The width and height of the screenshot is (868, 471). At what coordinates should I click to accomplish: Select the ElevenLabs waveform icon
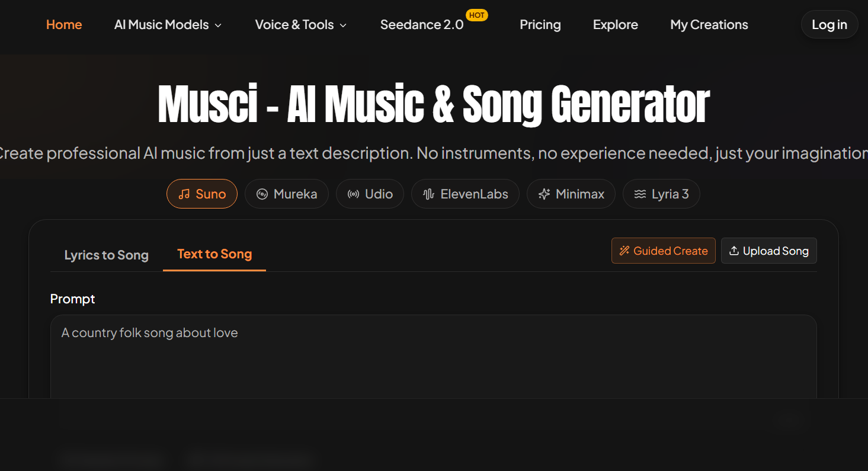click(429, 194)
